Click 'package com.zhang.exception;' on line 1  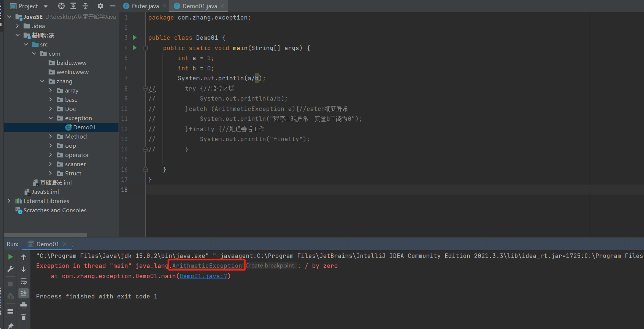tap(199, 18)
